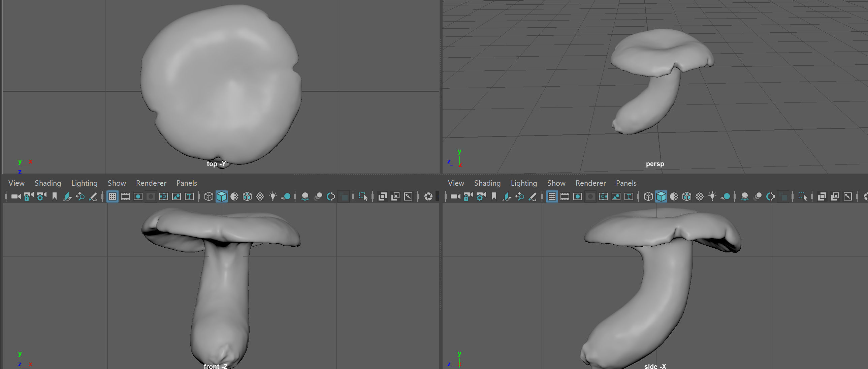
Task: Click Depth of Field icon in front panel
Action: click(343, 196)
